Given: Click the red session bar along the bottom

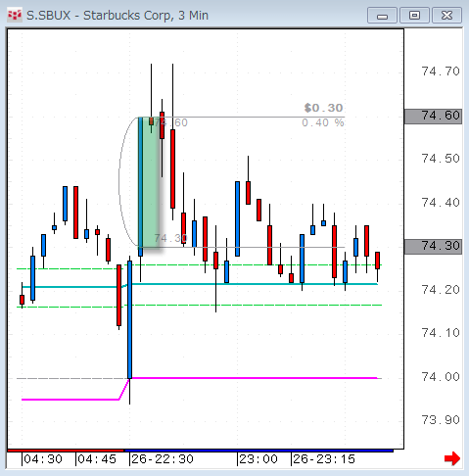Looking at the screenshot, I should (66, 451).
